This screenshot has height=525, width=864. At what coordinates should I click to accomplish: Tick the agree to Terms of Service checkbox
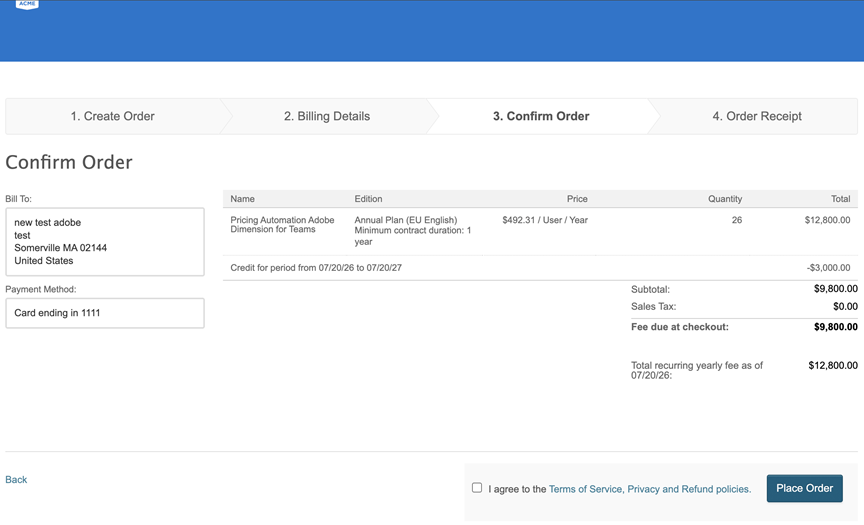tap(477, 488)
